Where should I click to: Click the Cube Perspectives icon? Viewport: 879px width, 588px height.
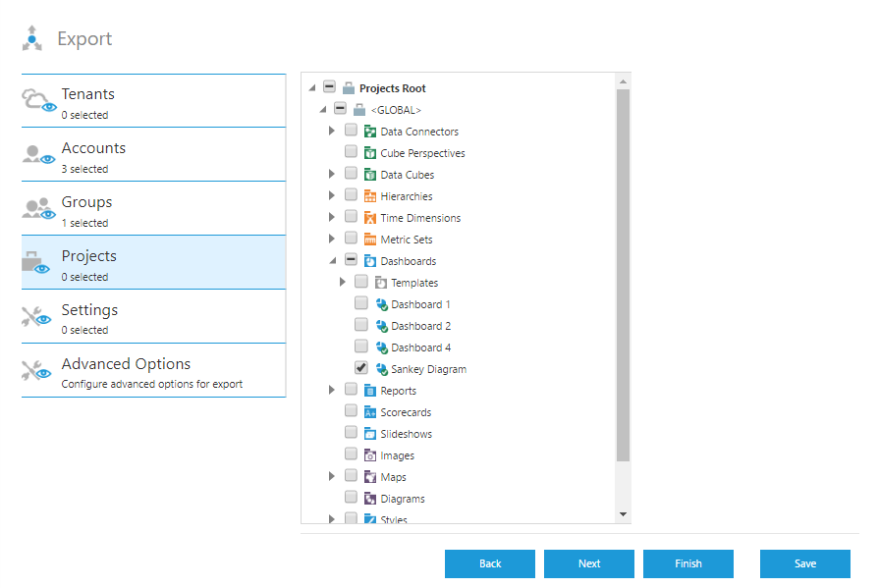370,153
